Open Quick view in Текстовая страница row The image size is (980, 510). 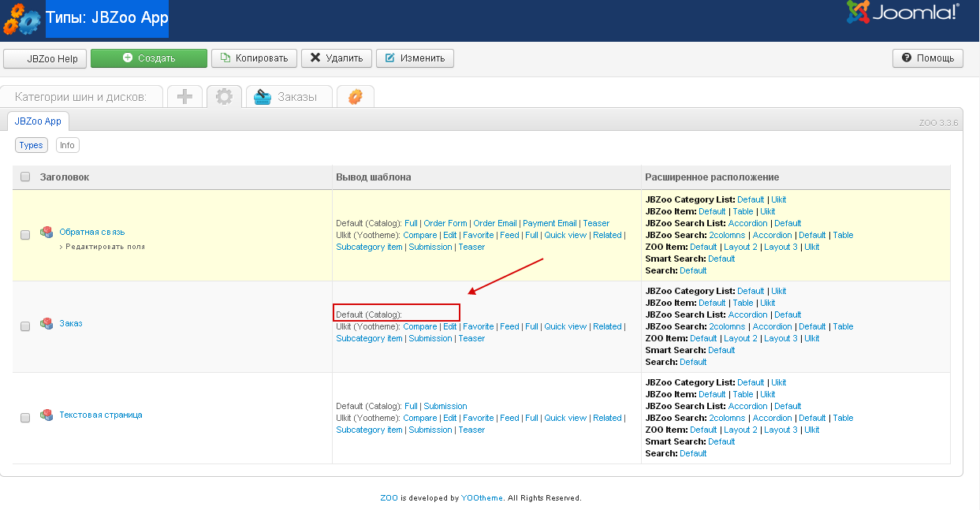(565, 418)
